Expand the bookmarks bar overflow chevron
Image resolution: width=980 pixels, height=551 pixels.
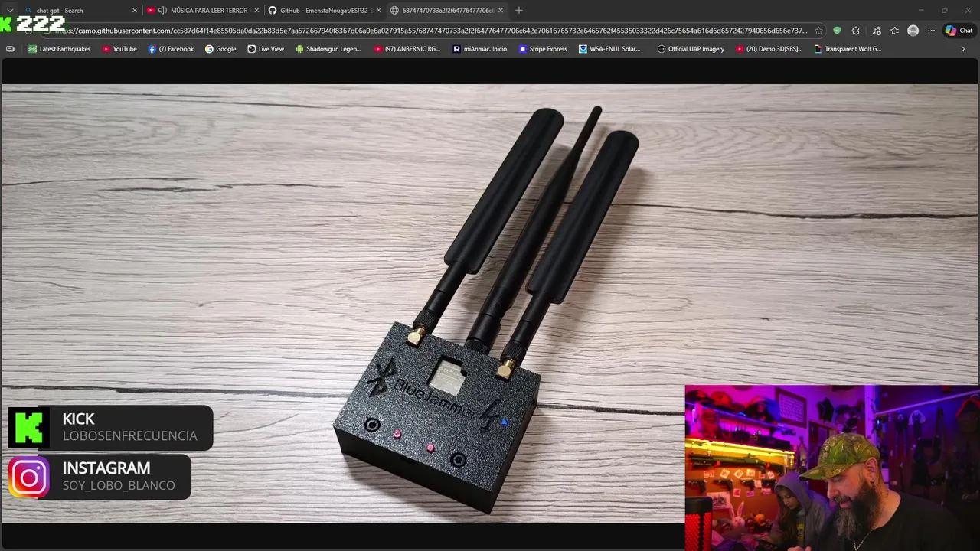pos(963,49)
